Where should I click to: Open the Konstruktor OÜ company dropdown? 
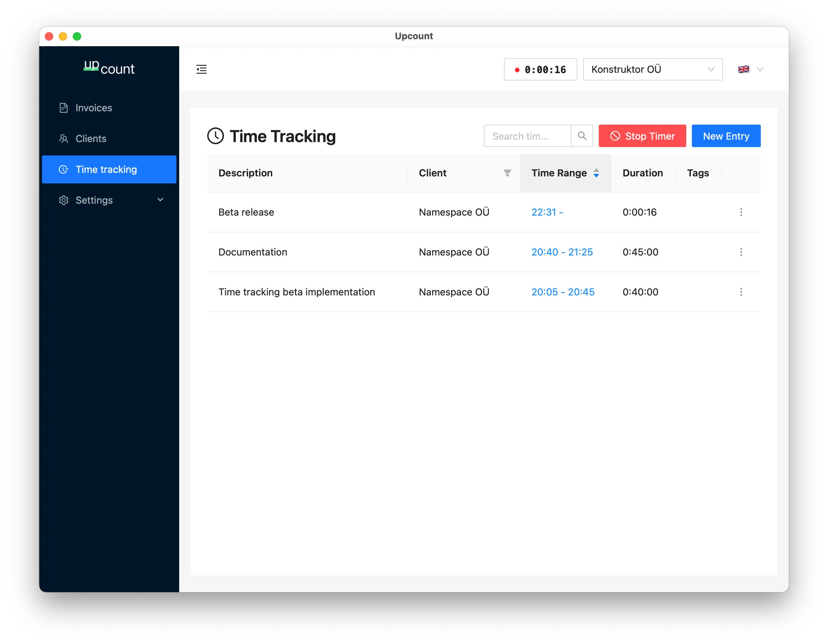[x=652, y=69]
